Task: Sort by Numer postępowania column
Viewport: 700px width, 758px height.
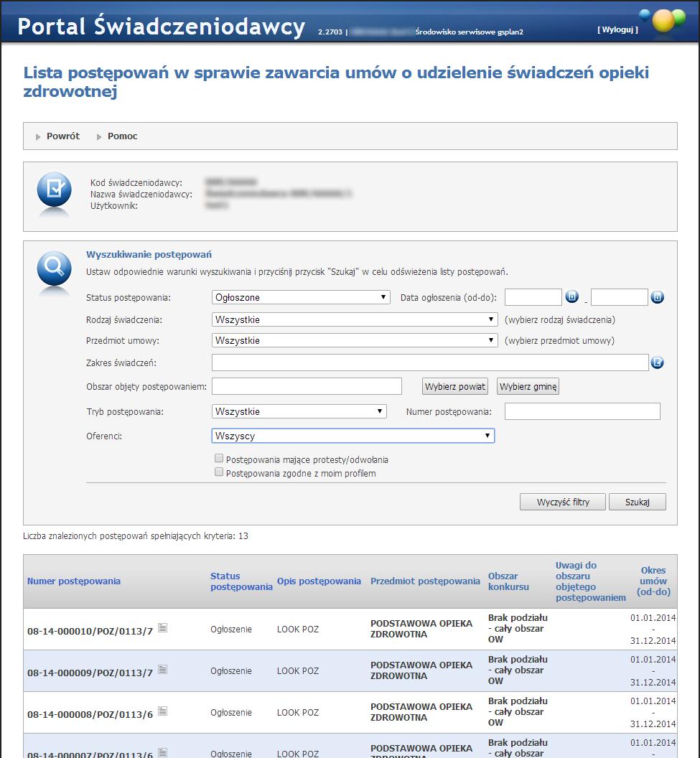Action: click(74, 581)
